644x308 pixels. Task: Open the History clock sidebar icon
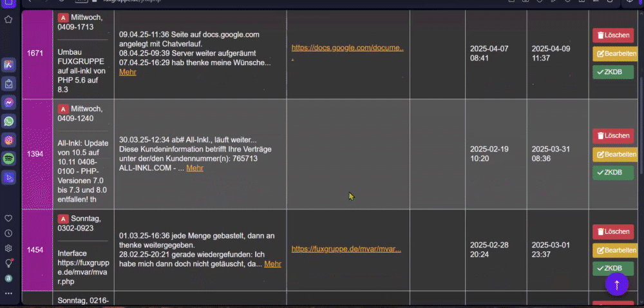pyautogui.click(x=8, y=233)
